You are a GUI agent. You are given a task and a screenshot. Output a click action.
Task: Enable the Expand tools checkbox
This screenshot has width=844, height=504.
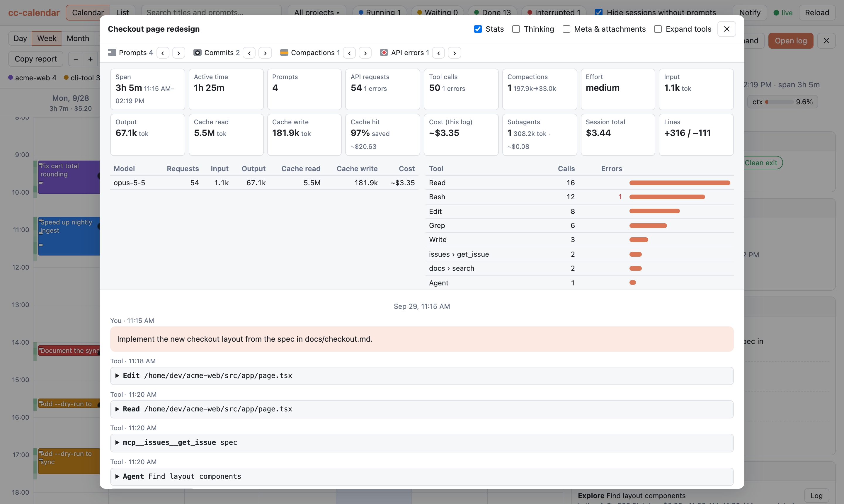(x=658, y=29)
